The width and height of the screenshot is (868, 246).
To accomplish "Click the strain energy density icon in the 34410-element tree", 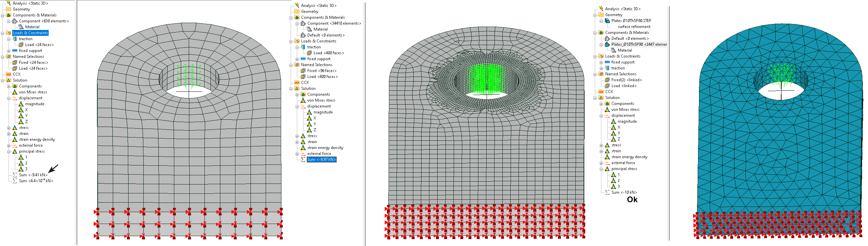I will 303,148.
